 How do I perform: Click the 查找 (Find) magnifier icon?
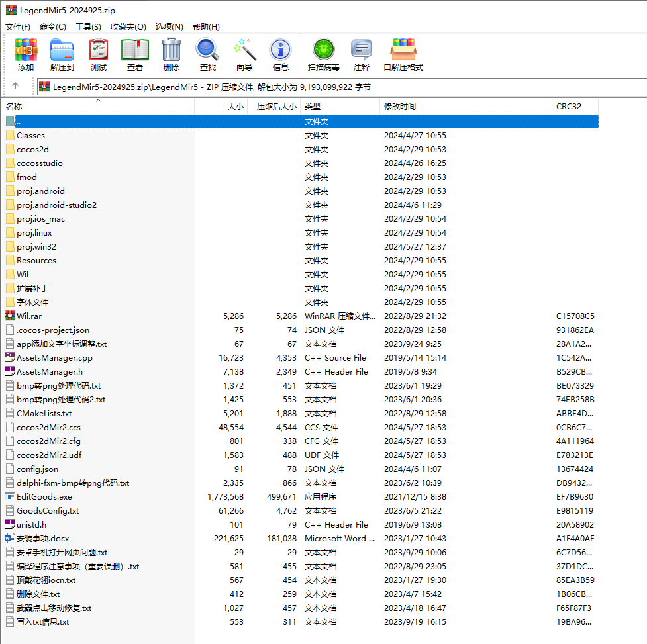pyautogui.click(x=207, y=50)
